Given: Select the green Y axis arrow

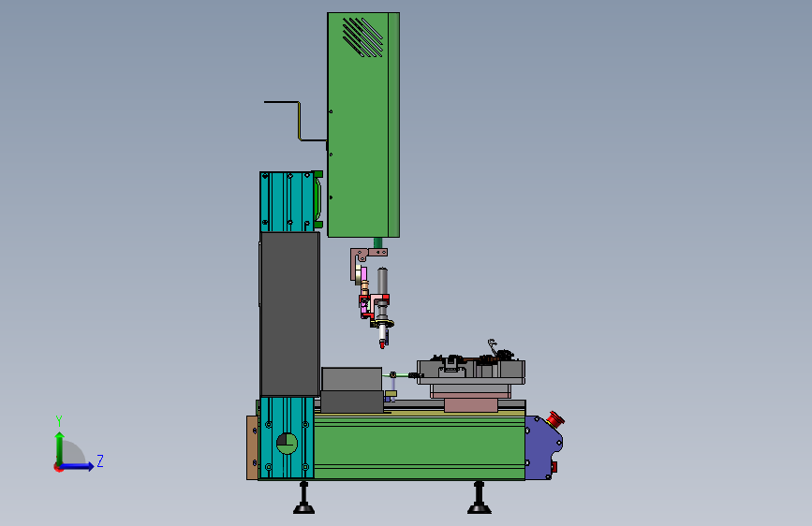Looking at the screenshot, I should [60, 447].
